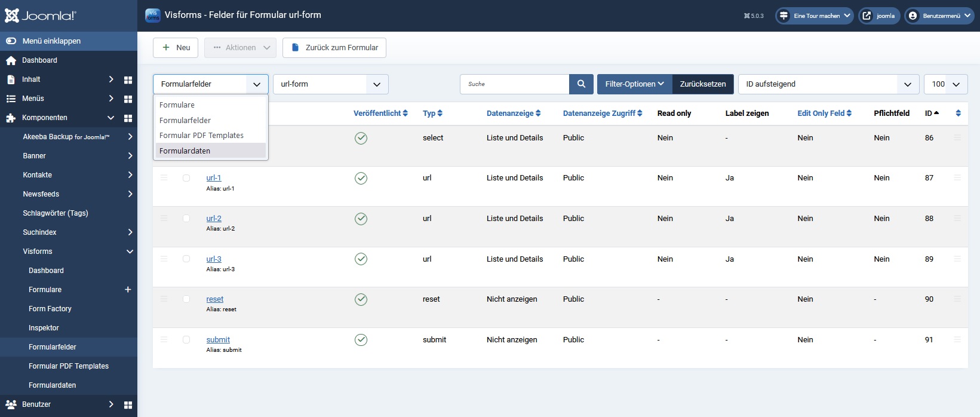Open the url-3 field link
Viewport: 980px width, 417px height.
click(214, 259)
